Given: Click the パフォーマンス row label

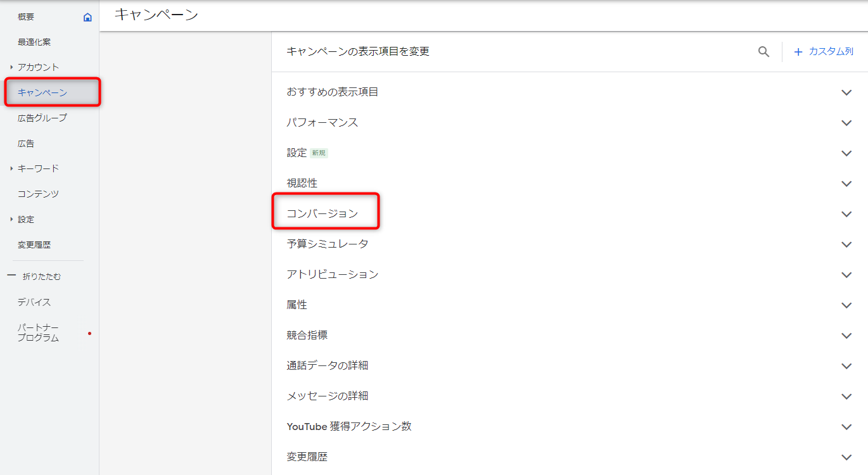Looking at the screenshot, I should [x=322, y=123].
